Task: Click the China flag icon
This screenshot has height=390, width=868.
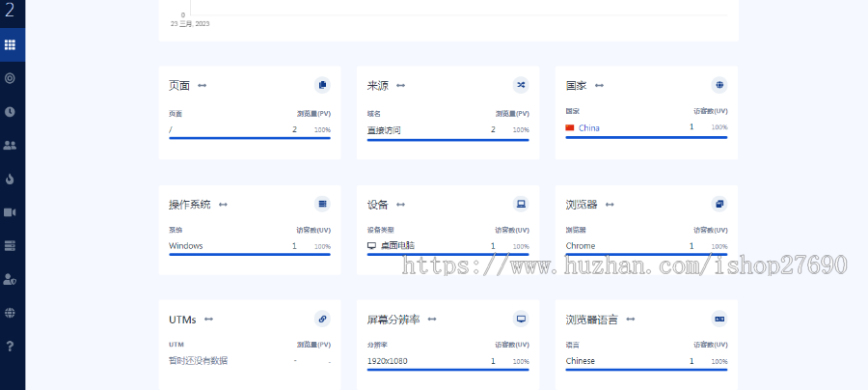Action: coord(570,127)
